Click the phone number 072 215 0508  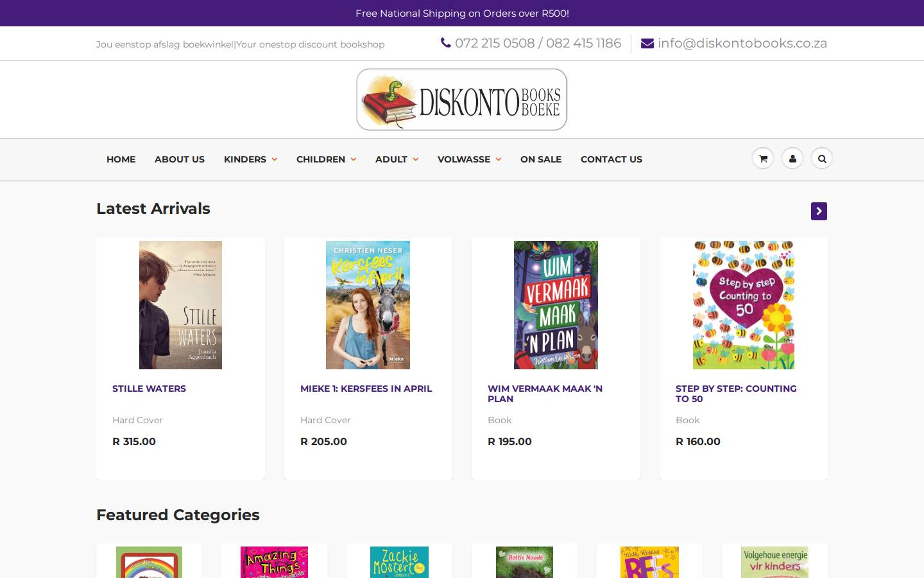point(495,43)
